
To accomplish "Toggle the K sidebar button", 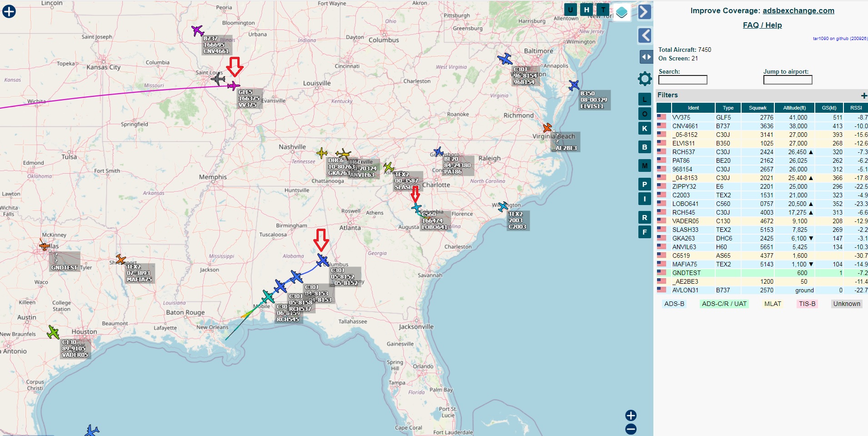I will coord(644,128).
